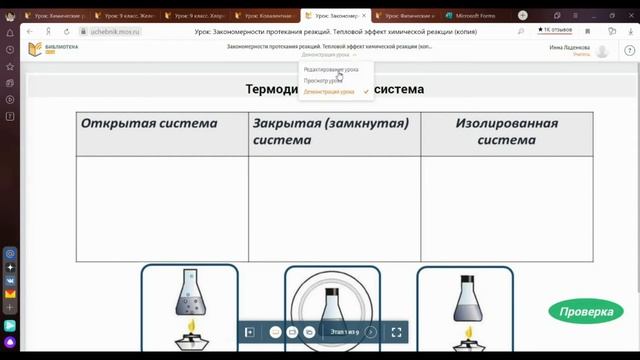The height and width of the screenshot is (360, 640).
Task: Open user profile avatar
Action: (602, 51)
